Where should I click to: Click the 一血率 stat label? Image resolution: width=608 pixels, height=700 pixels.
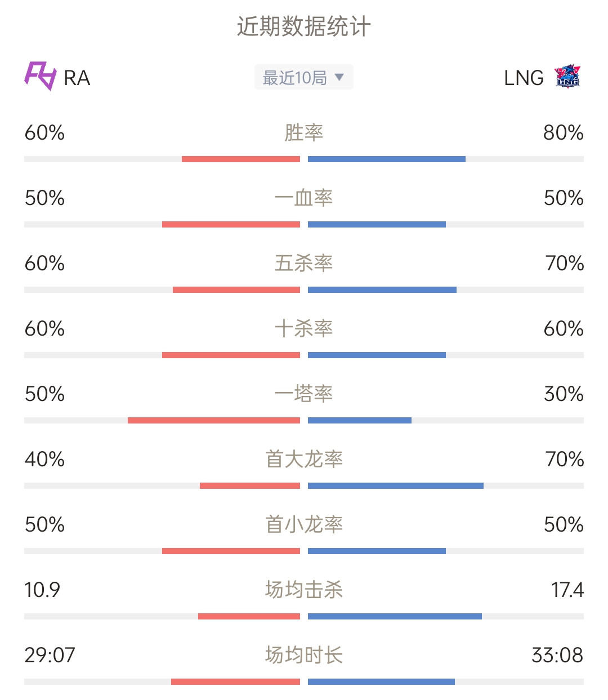[304, 198]
